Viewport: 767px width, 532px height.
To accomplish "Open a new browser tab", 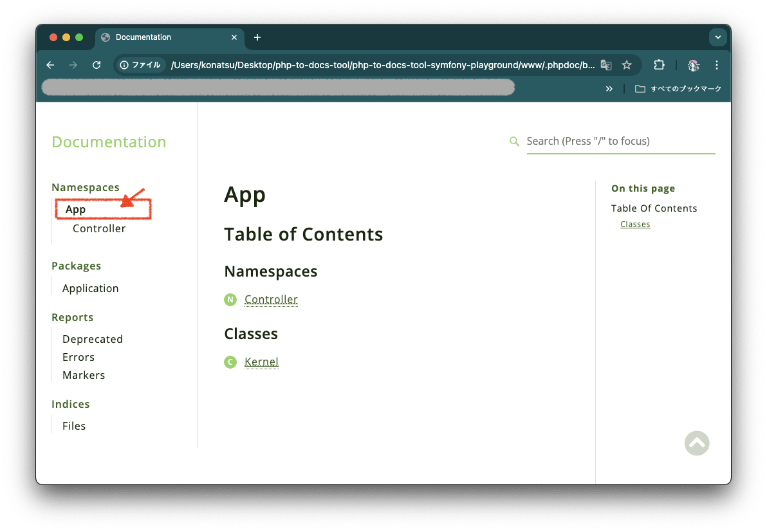I will (x=257, y=37).
